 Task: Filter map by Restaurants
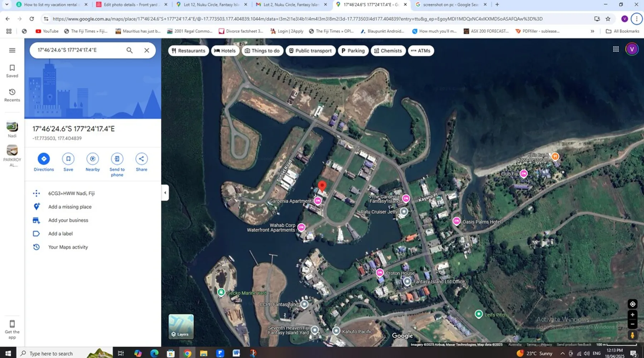(188, 51)
